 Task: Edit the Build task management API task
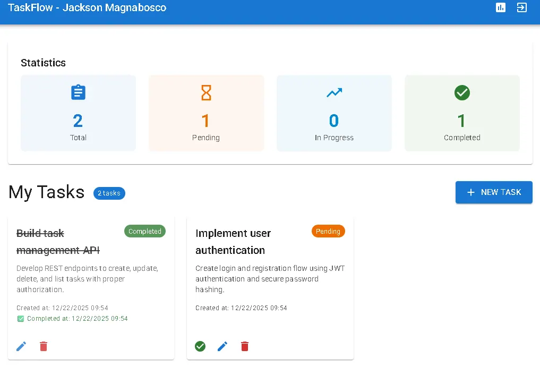point(21,346)
